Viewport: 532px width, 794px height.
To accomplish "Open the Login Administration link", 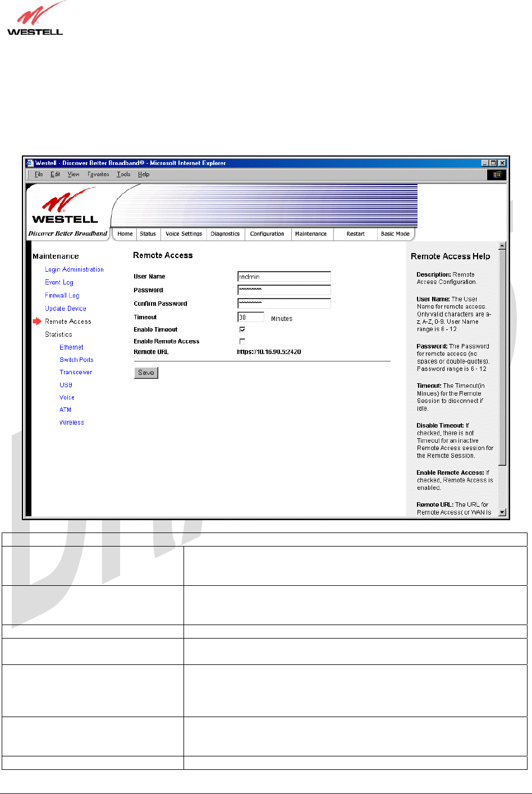I will tap(74, 269).
